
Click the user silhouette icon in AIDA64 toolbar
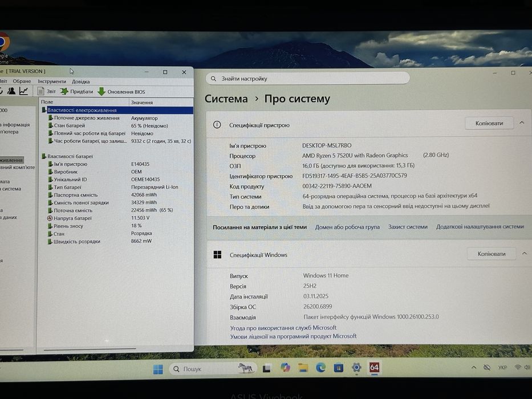click(x=11, y=91)
